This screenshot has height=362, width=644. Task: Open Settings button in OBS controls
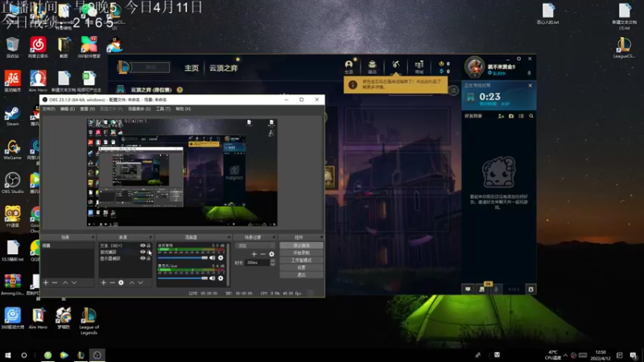pos(301,268)
